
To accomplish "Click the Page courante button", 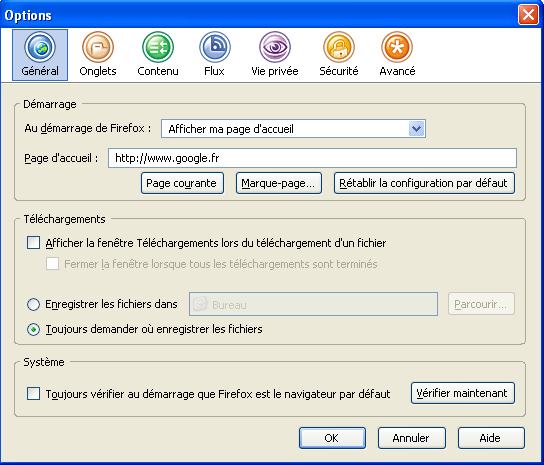I will tap(182, 183).
